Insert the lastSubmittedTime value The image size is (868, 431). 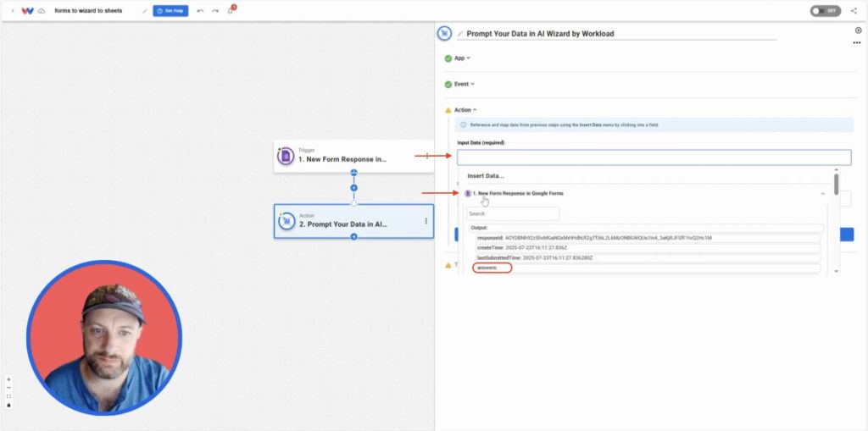click(x=648, y=257)
